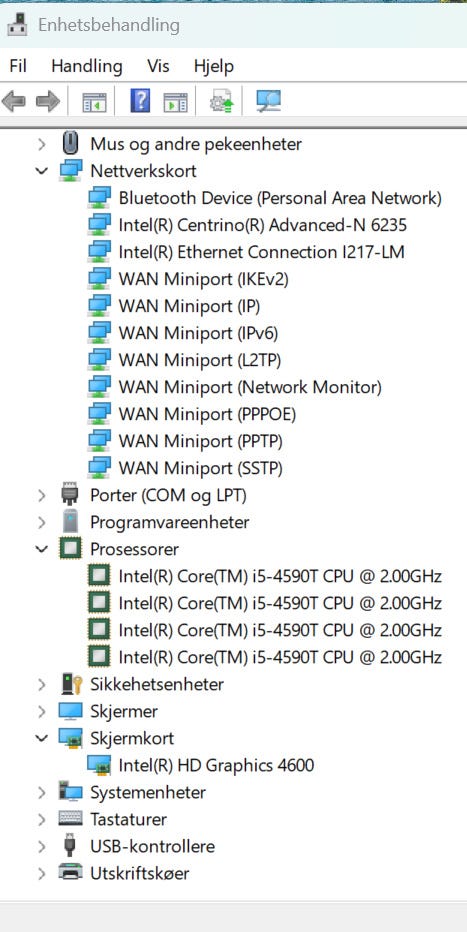
Task: Click the Back arrow toolbar icon
Action: coord(14,102)
